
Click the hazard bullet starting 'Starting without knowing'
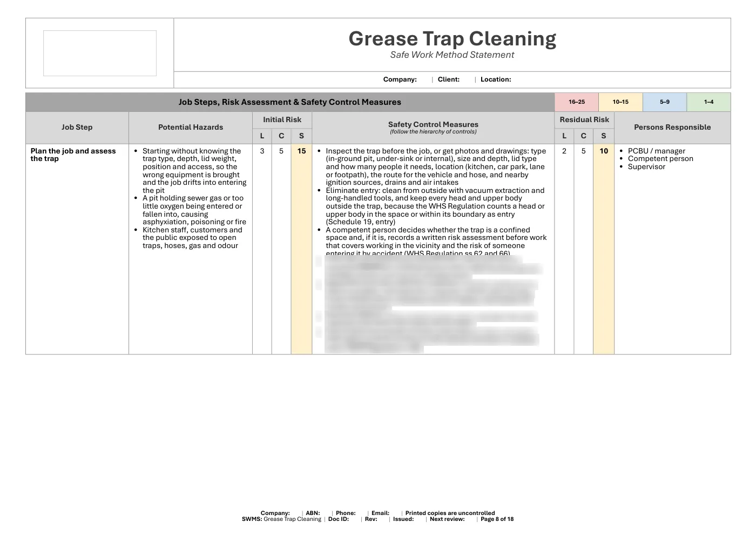click(194, 171)
